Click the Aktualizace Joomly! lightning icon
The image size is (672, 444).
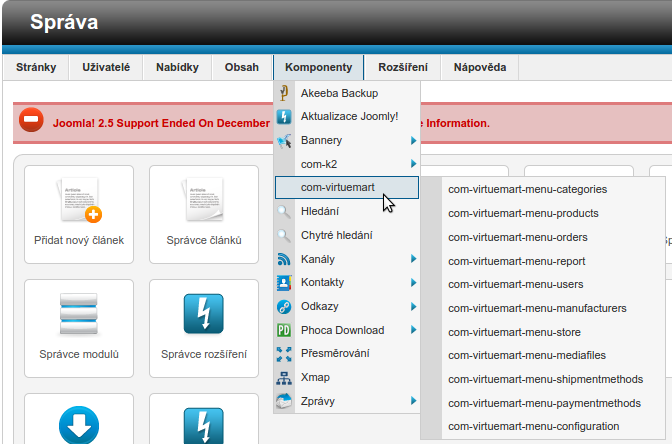(284, 116)
